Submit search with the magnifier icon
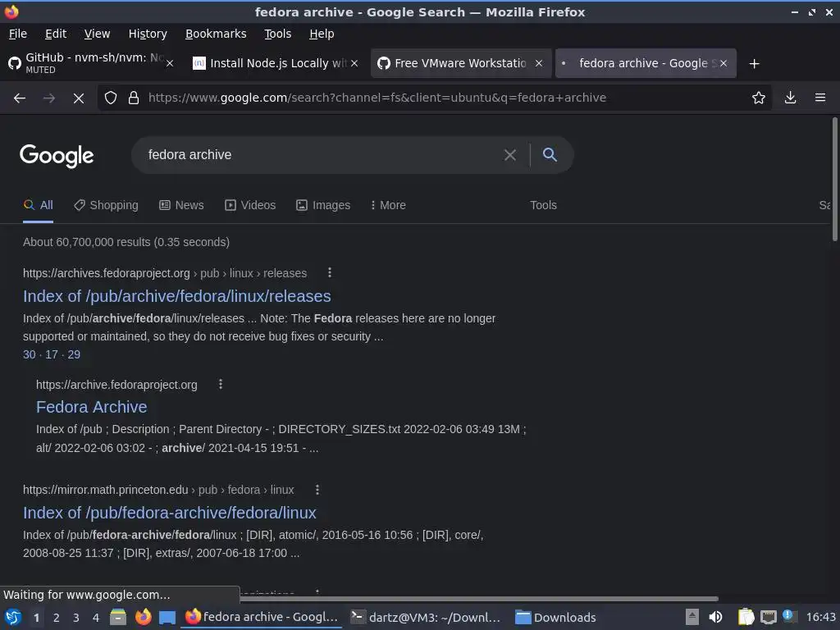The height and width of the screenshot is (630, 840). click(550, 154)
